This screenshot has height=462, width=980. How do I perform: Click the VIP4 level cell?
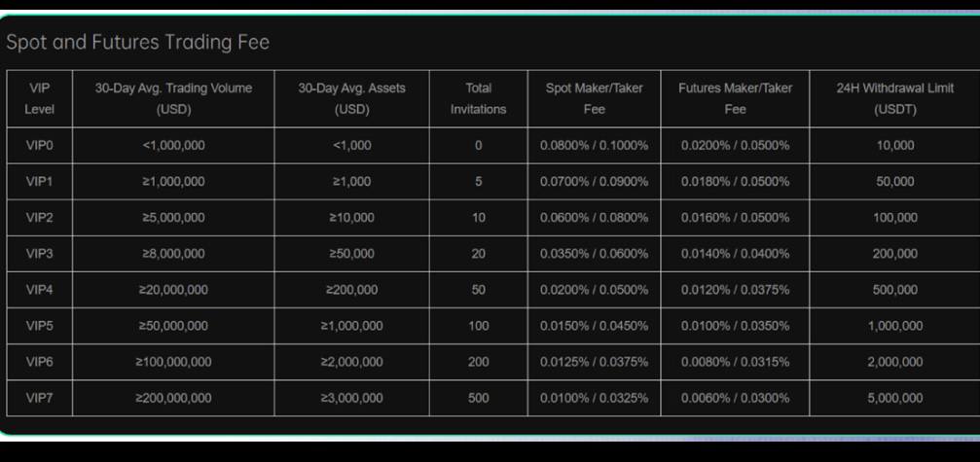point(39,290)
